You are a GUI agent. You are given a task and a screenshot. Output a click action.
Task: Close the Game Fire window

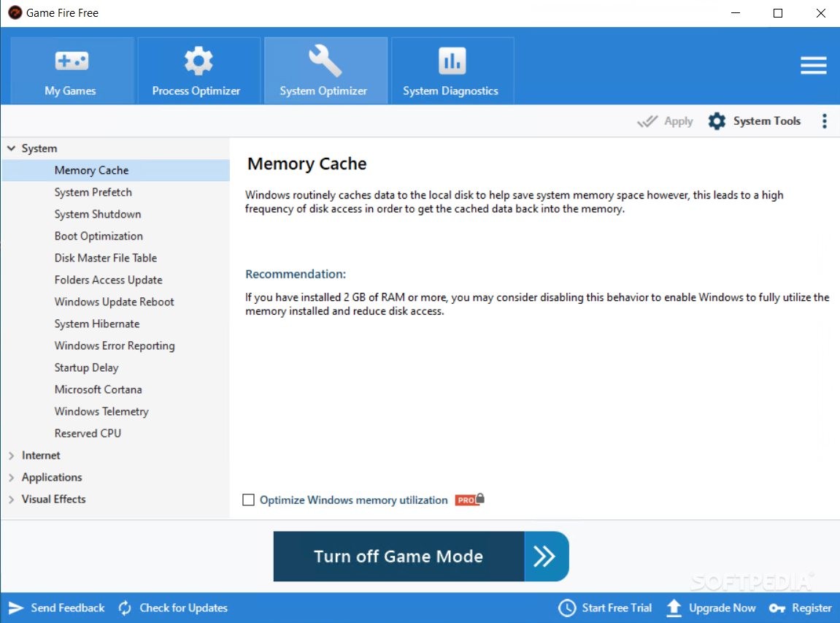(821, 13)
